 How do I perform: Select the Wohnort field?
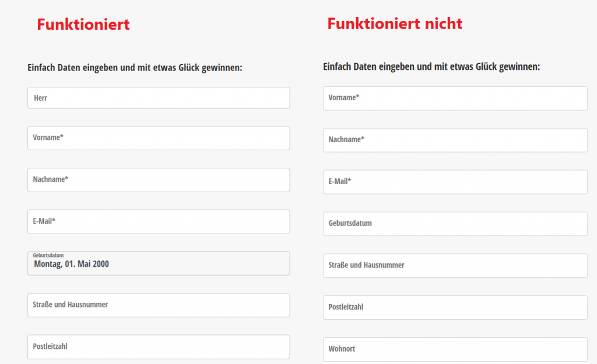(x=455, y=349)
